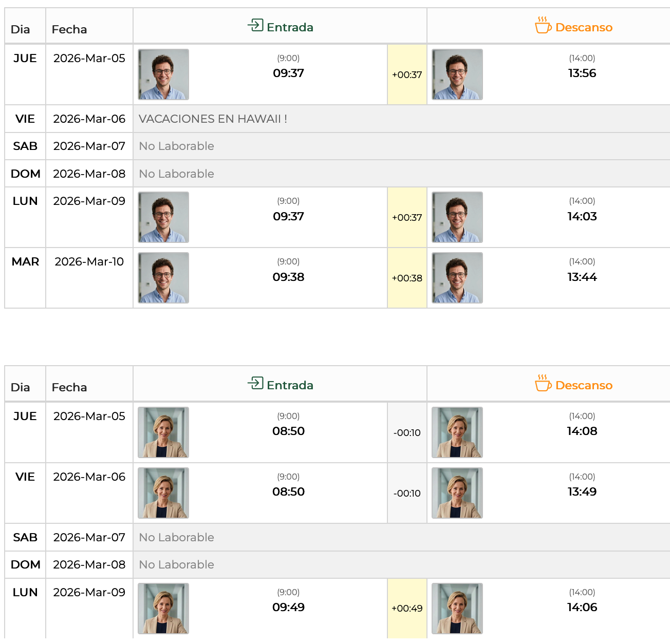670x644 pixels.
Task: Click the +00:38 late entry cell
Action: (x=407, y=278)
